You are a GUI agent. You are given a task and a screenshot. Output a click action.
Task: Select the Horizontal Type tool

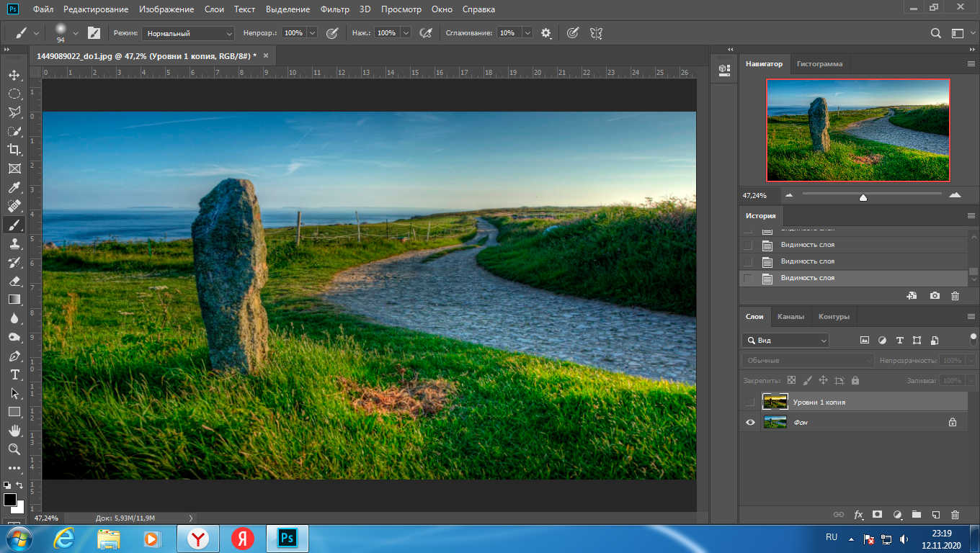tap(14, 374)
